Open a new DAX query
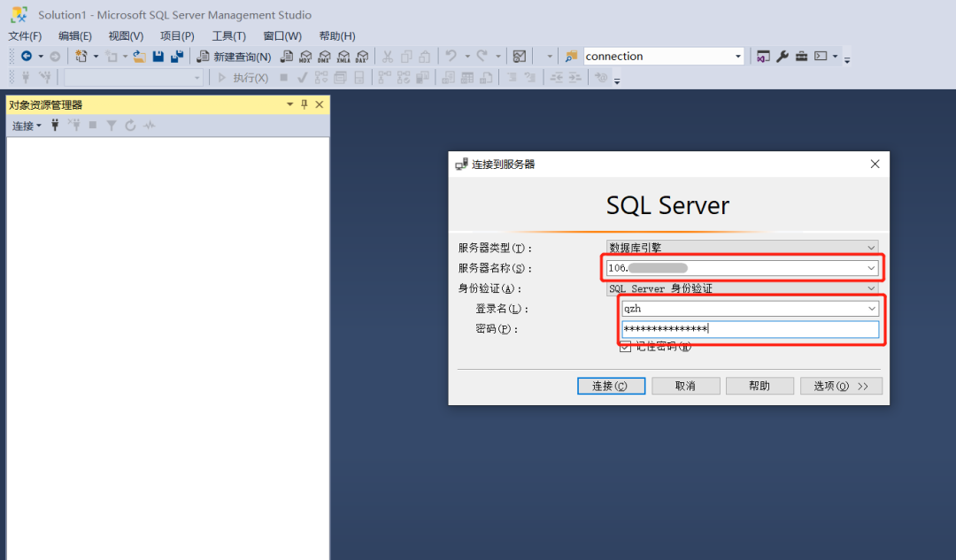Image resolution: width=956 pixels, height=560 pixels. click(362, 56)
